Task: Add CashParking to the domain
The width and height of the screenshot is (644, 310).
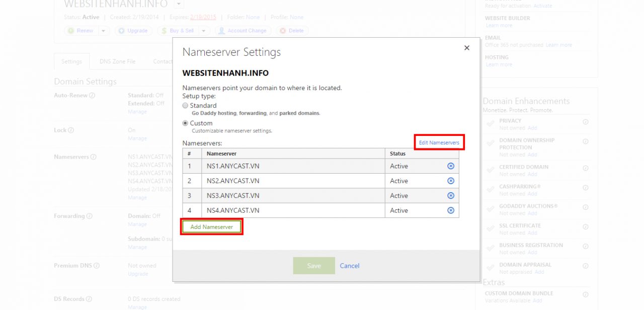Action: tap(532, 194)
